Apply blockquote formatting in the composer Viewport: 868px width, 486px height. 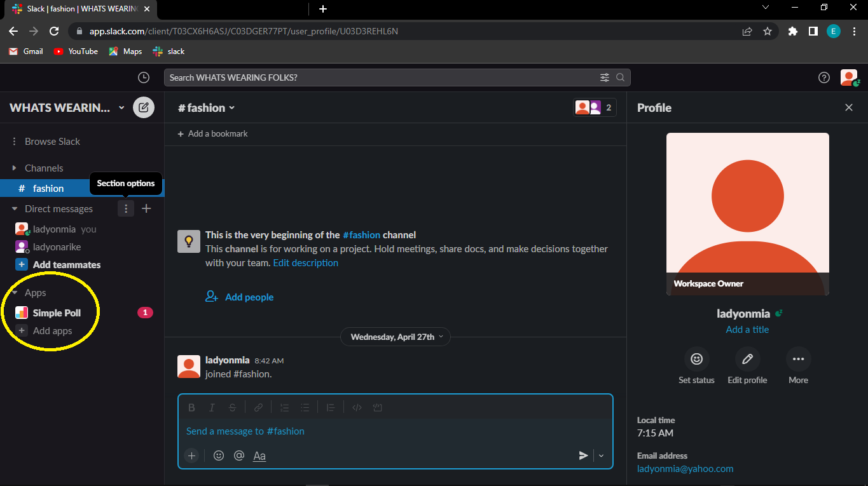(x=331, y=408)
